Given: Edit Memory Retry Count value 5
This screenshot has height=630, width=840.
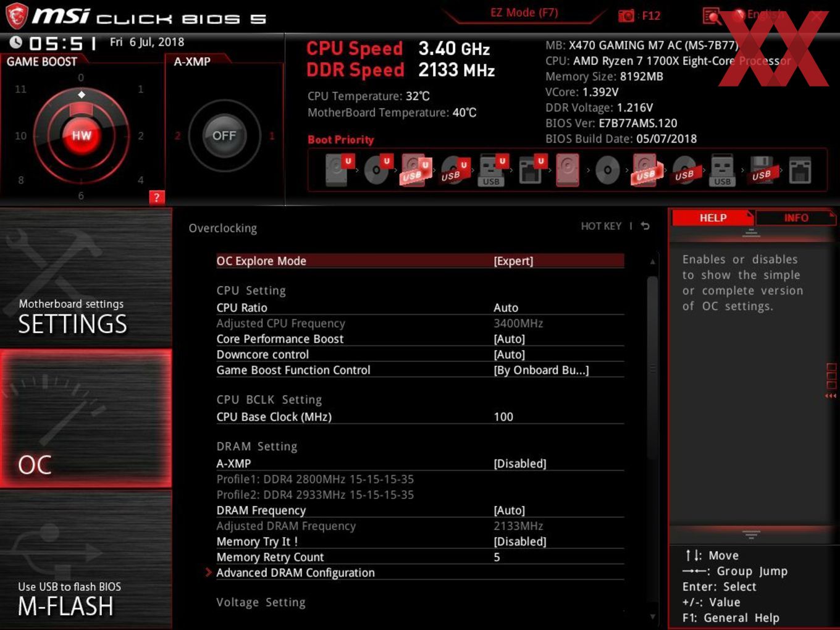Looking at the screenshot, I should point(497,557).
